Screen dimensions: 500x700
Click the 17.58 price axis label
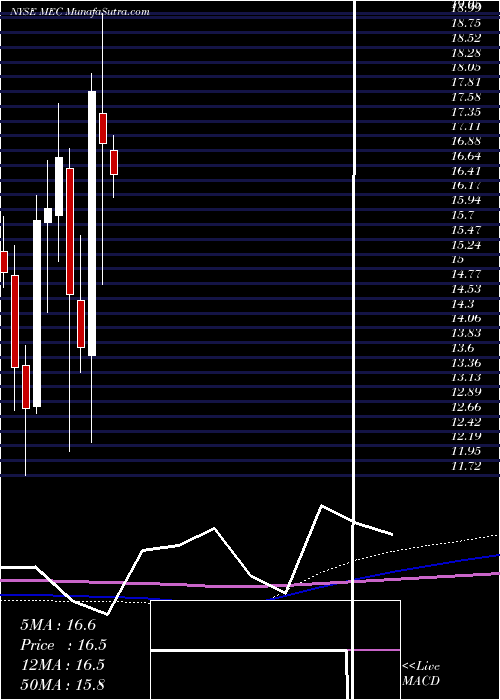[466, 97]
